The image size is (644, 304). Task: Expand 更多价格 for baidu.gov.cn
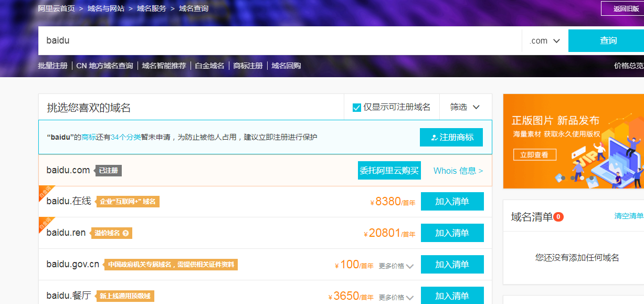pos(396,266)
